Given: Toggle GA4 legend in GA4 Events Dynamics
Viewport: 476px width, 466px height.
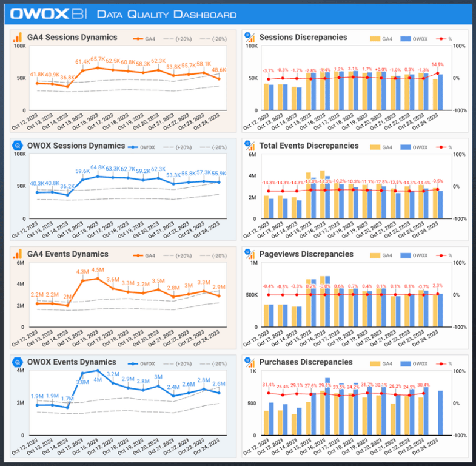Looking at the screenshot, I should (144, 256).
